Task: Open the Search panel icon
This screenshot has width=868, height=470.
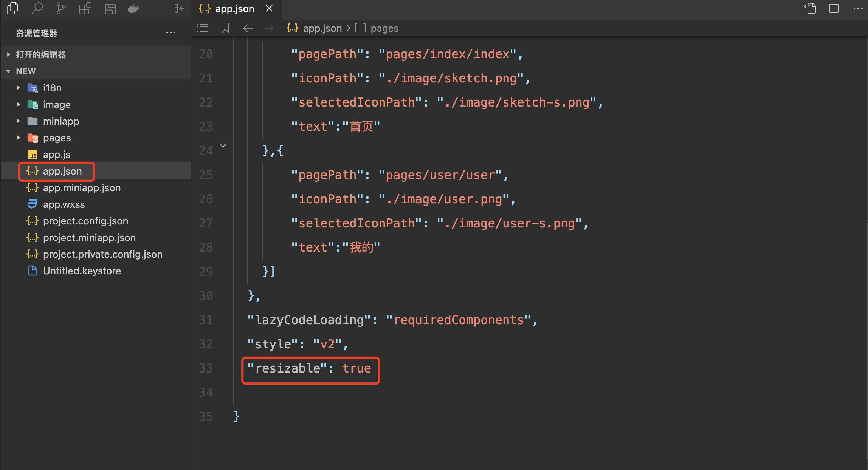Action: [37, 8]
